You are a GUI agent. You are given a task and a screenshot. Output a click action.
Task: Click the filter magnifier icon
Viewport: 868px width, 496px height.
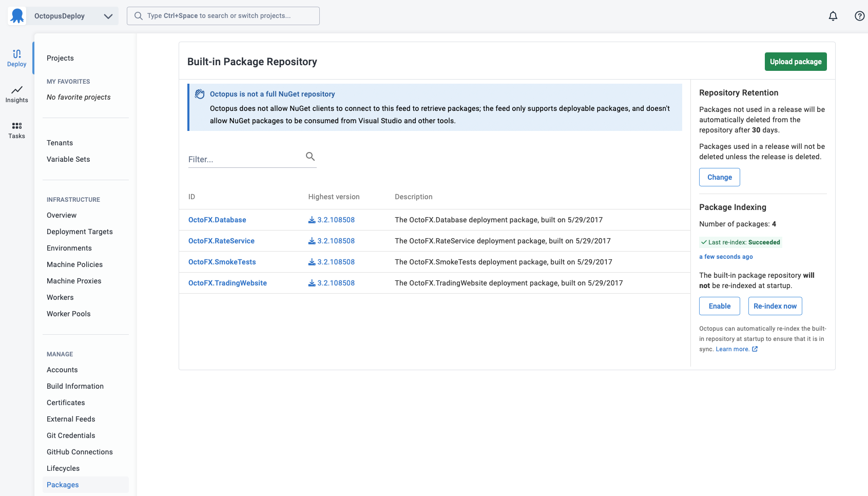pos(311,157)
